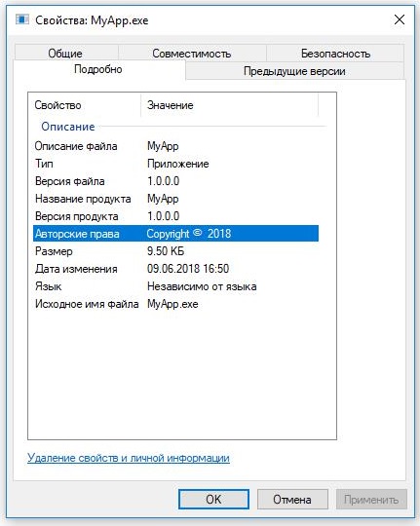This screenshot has width=420, height=526.
Task: Select the Дата изменения row
Action: click(175, 269)
